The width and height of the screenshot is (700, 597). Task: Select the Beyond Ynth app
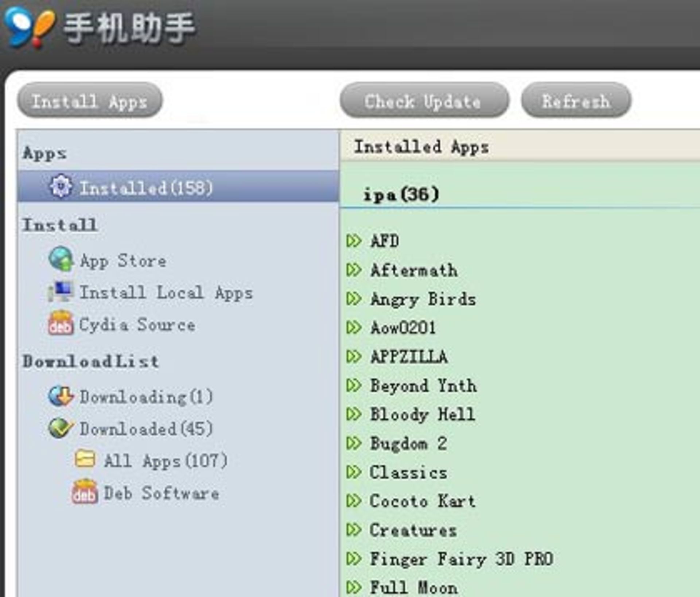pyautogui.click(x=424, y=386)
